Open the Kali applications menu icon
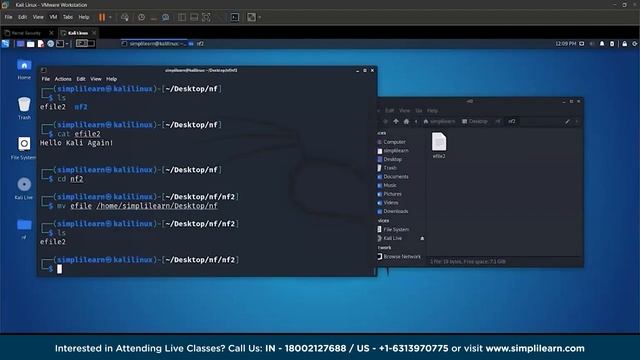 point(5,44)
